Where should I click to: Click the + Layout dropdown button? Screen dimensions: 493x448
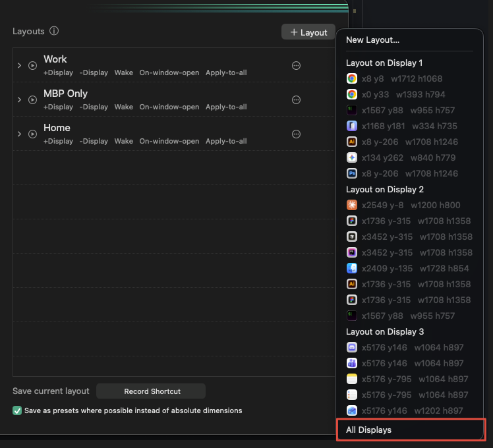point(308,32)
